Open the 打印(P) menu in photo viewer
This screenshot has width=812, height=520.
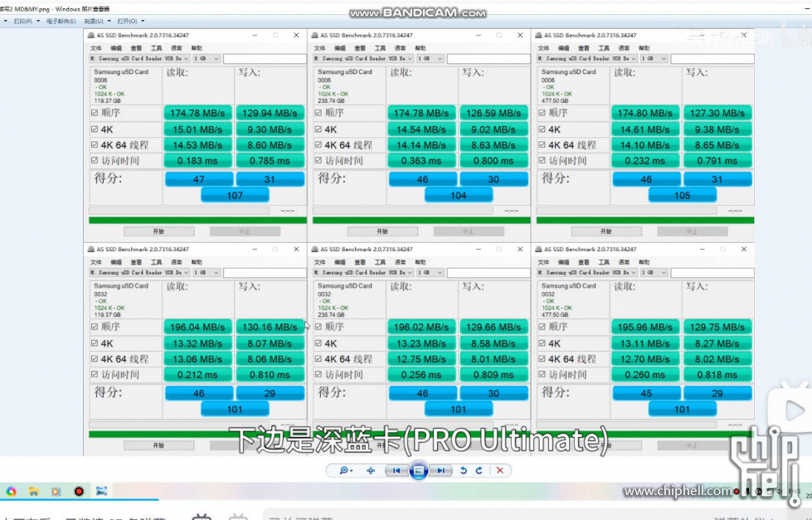click(x=27, y=22)
